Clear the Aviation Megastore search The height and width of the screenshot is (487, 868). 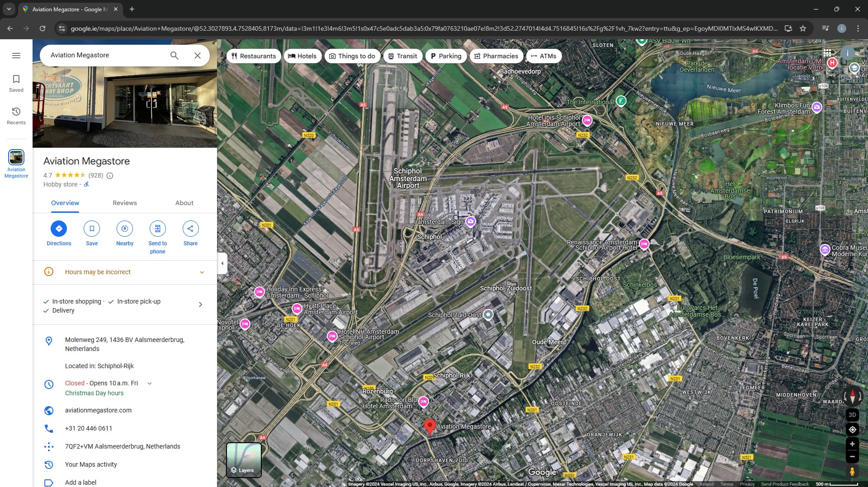[198, 56]
